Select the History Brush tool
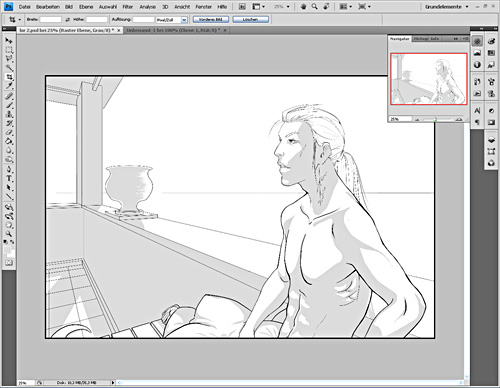The width and height of the screenshot is (500, 388). click(9, 124)
